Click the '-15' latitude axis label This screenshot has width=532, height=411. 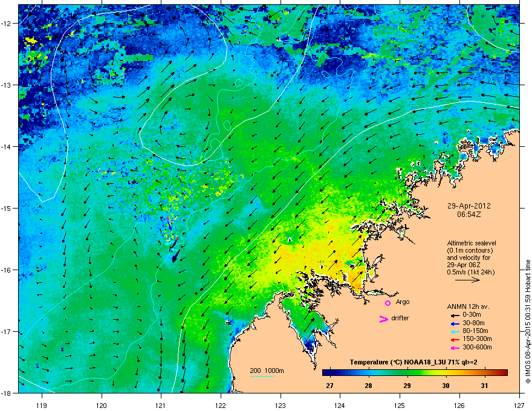pyautogui.click(x=7, y=208)
